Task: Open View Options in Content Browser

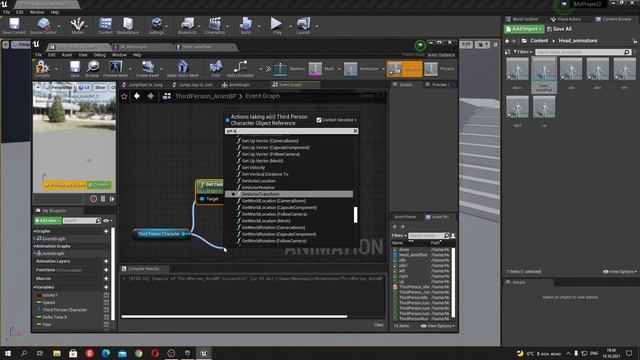Action: [x=620, y=271]
